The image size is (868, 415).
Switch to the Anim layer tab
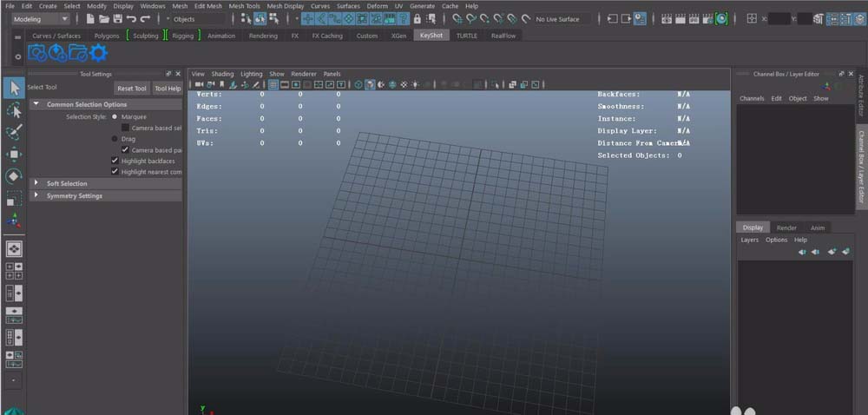click(x=818, y=227)
